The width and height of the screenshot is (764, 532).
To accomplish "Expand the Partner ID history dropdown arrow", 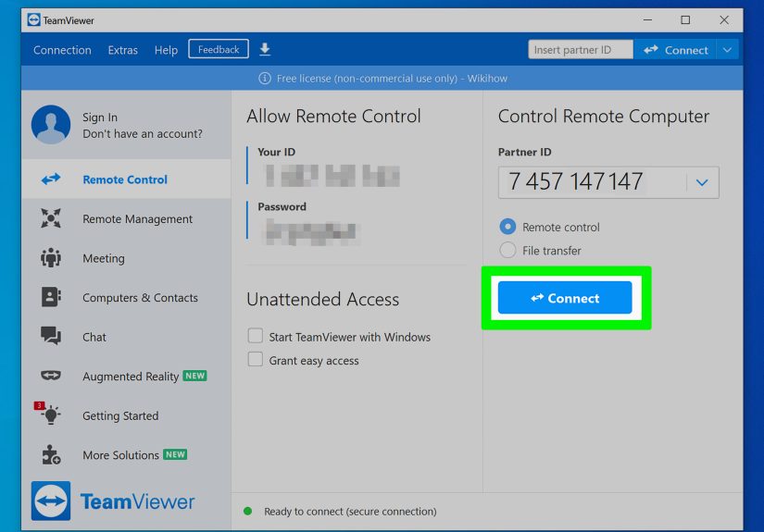I will point(702,182).
